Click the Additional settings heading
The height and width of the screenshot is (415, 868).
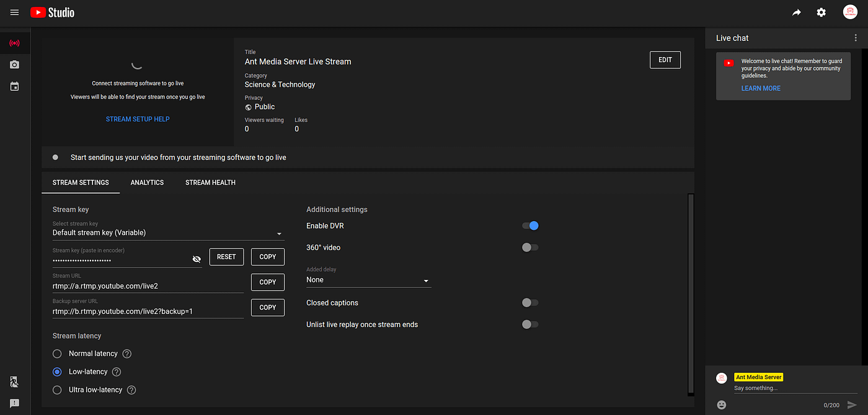pyautogui.click(x=337, y=209)
